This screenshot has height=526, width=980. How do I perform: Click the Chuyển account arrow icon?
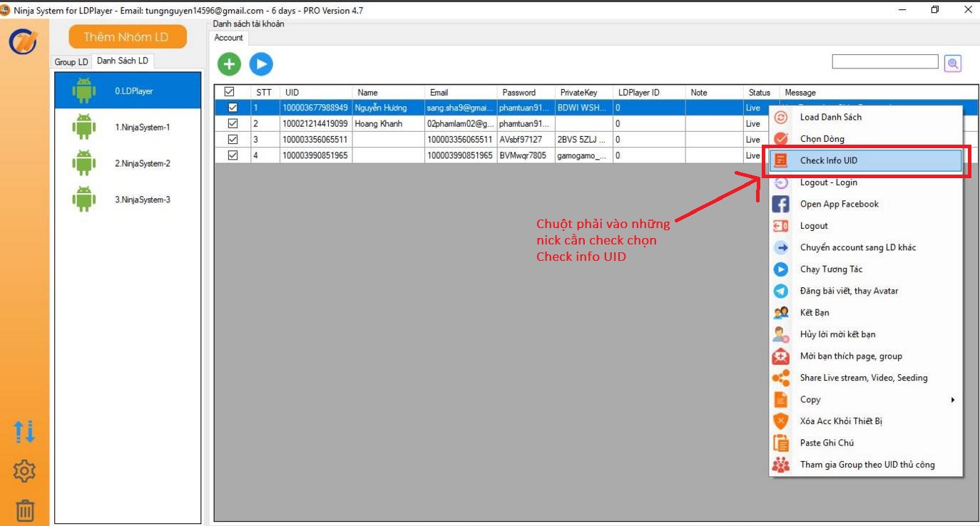tap(781, 248)
